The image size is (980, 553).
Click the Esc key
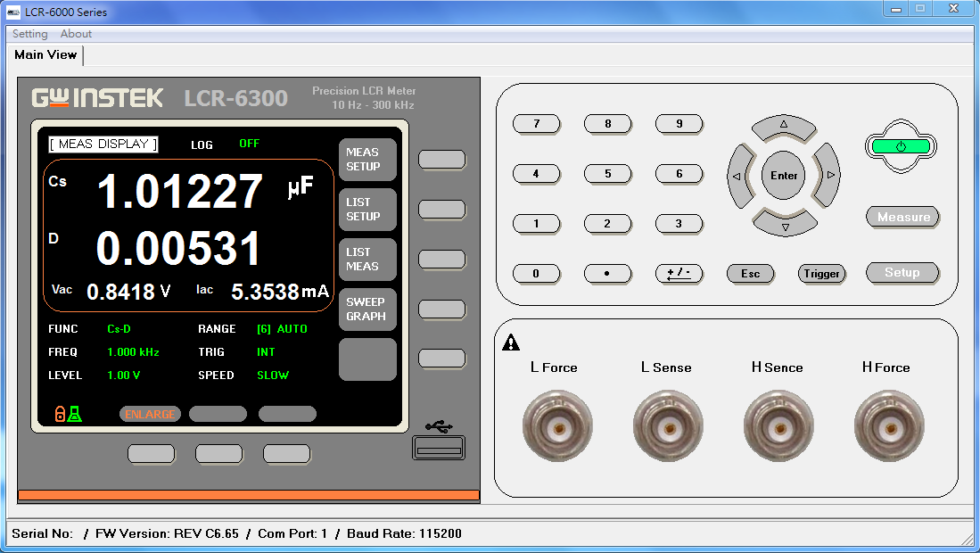751,274
